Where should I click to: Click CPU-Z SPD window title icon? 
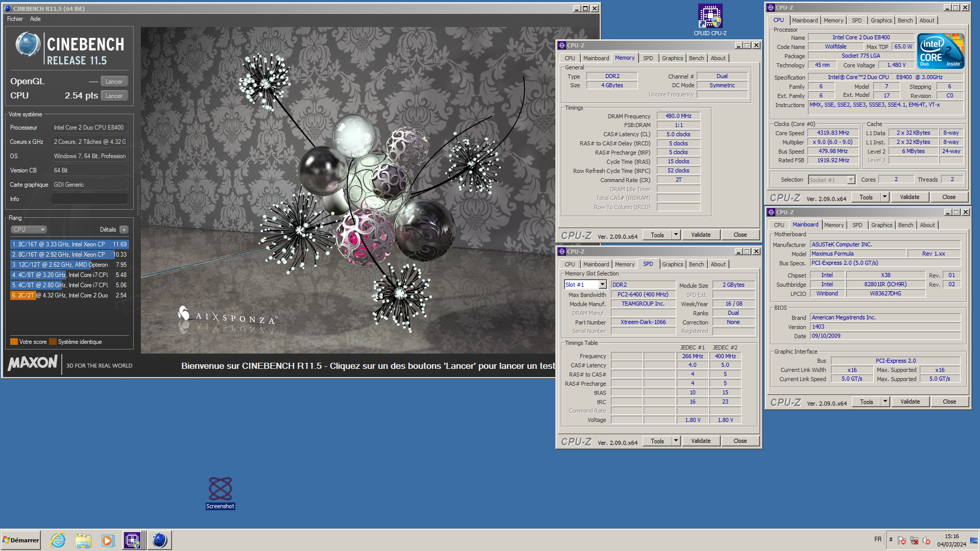pyautogui.click(x=562, y=252)
